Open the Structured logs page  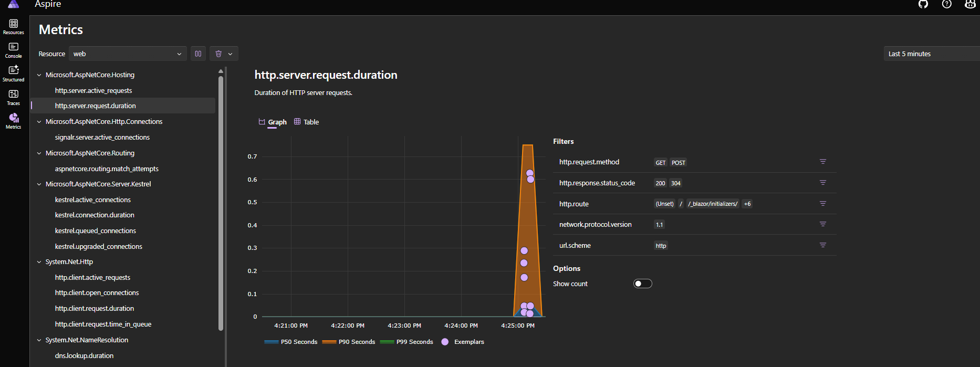point(14,74)
